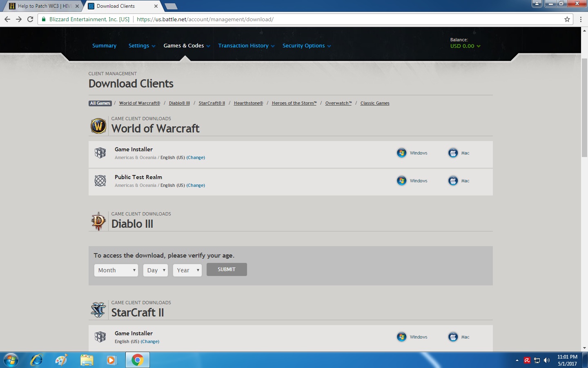Click the Public Test Realm globe icon
588x368 pixels.
(x=100, y=181)
